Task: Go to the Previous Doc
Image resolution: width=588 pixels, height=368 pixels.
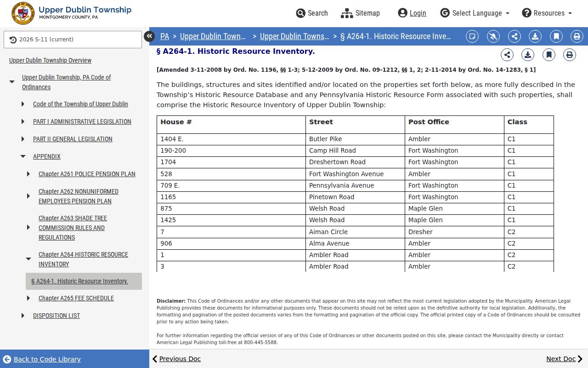Action: (x=176, y=359)
